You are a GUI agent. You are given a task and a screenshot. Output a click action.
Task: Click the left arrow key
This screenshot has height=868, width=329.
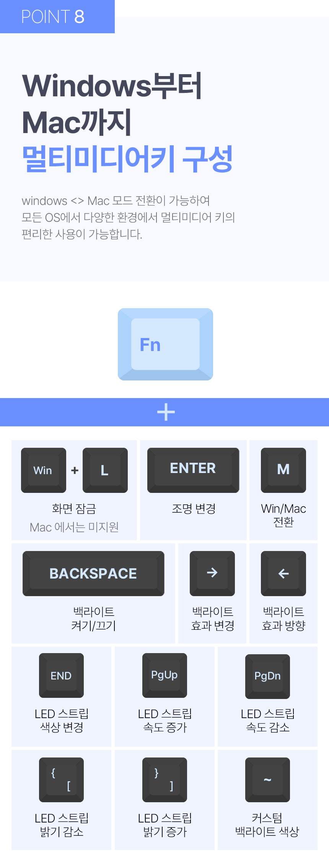coord(283,573)
